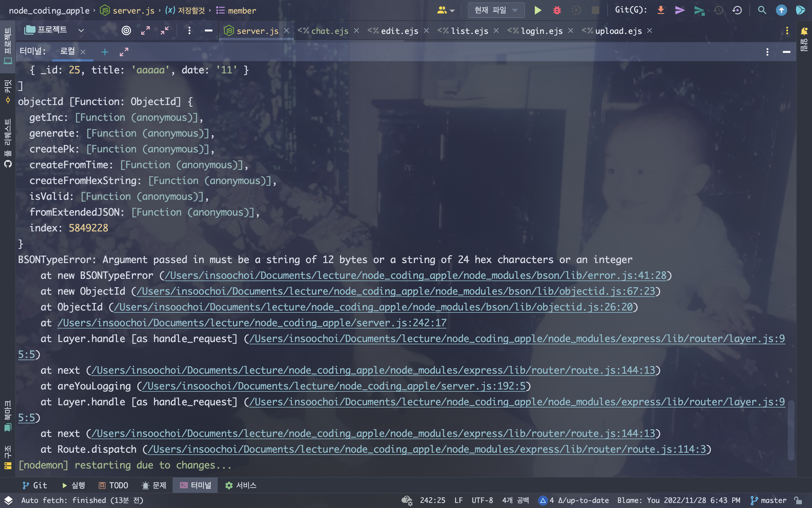
Task: Open terminal options three-dot menu
Action: pyautogui.click(x=767, y=52)
